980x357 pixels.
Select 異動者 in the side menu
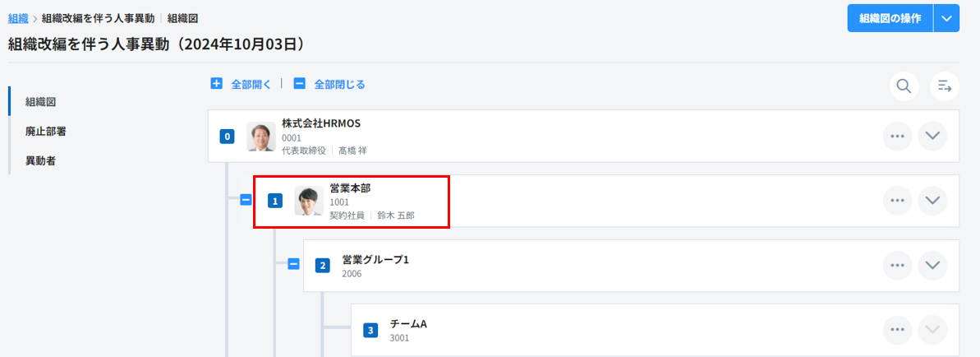coord(40,160)
